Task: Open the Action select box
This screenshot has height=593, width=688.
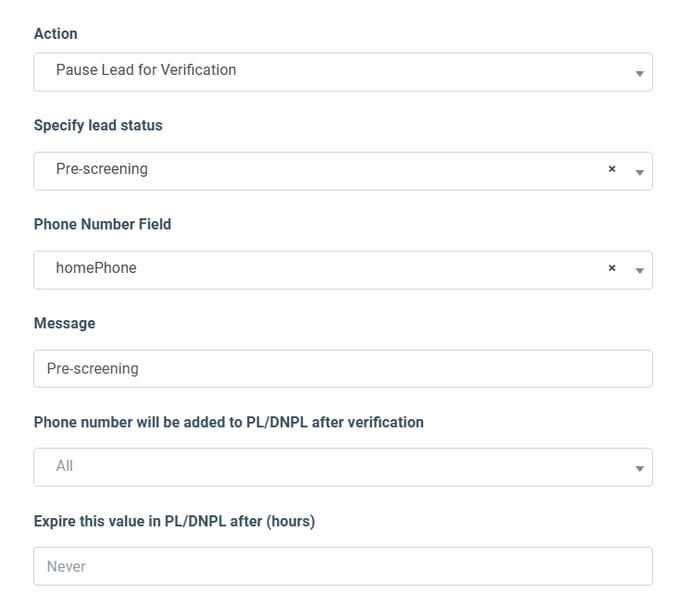Action: point(342,72)
